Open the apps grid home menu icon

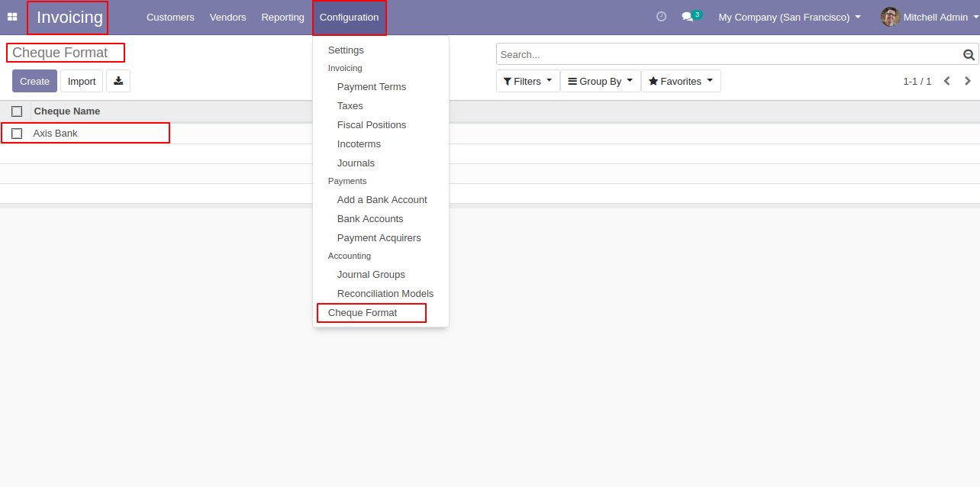(12, 17)
